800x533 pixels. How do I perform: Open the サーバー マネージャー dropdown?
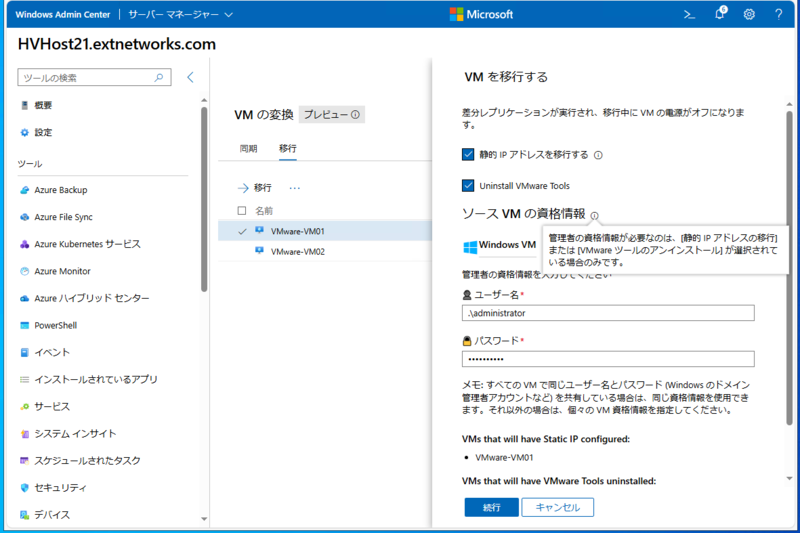(181, 15)
